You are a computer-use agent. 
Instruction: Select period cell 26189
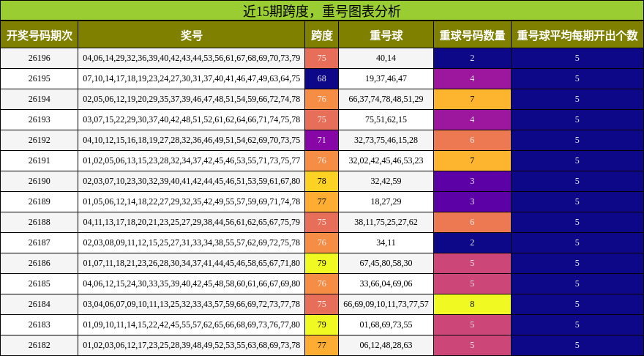point(39,202)
